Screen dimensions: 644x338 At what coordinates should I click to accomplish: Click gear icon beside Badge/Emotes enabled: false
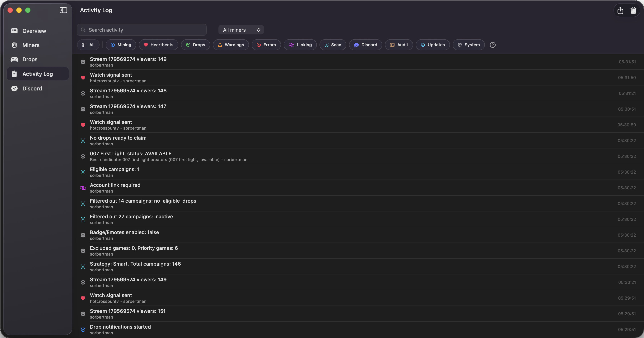coord(83,235)
